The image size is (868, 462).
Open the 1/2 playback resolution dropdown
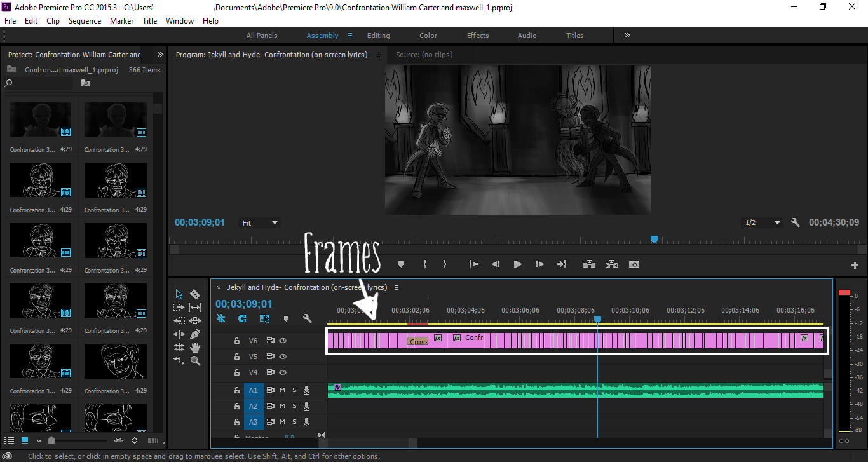[x=762, y=223]
